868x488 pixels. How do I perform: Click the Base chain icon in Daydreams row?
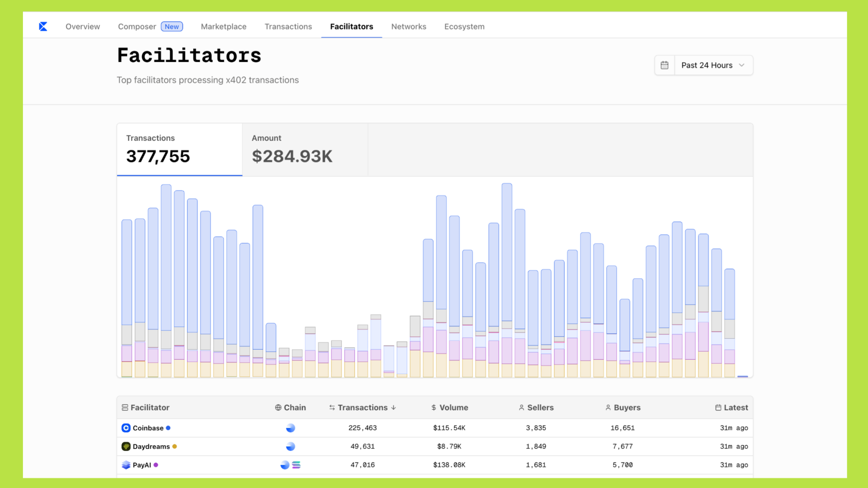[290, 446]
